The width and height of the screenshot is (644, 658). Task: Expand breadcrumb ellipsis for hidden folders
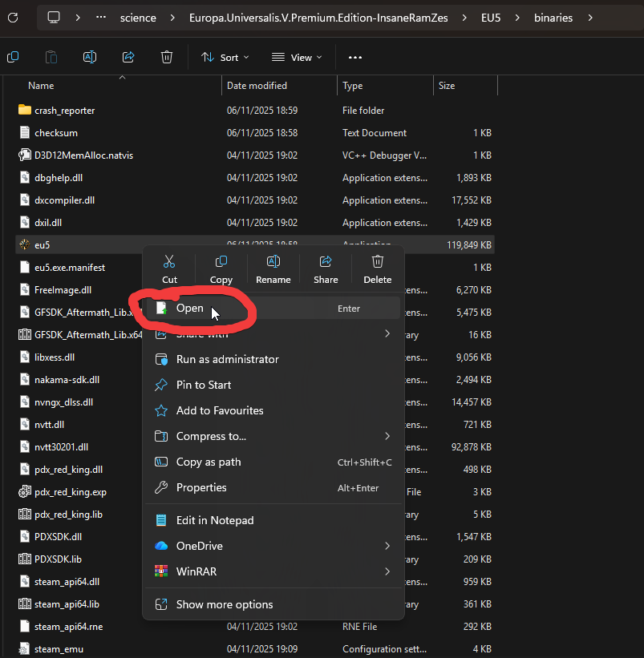(101, 17)
